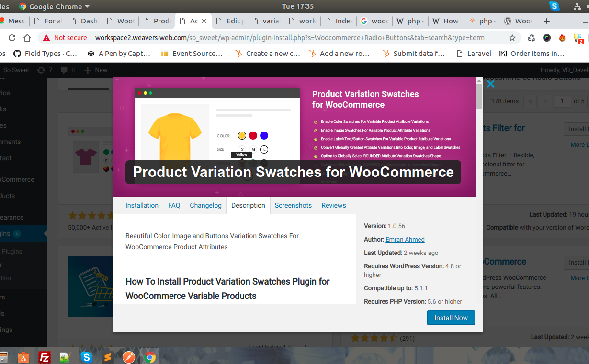Open Field Types GitHub bookmark
Image resolution: width=589 pixels, height=364 pixels.
(45, 54)
